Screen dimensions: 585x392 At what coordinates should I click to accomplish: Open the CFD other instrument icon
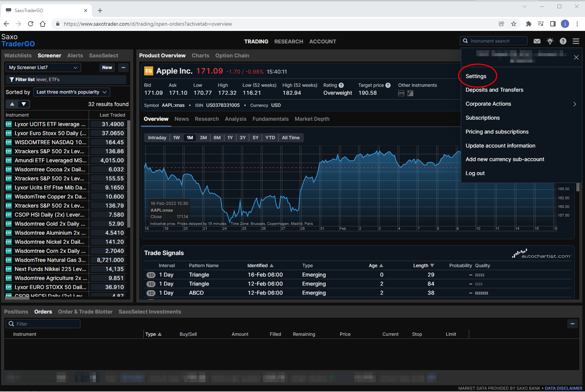(401, 93)
